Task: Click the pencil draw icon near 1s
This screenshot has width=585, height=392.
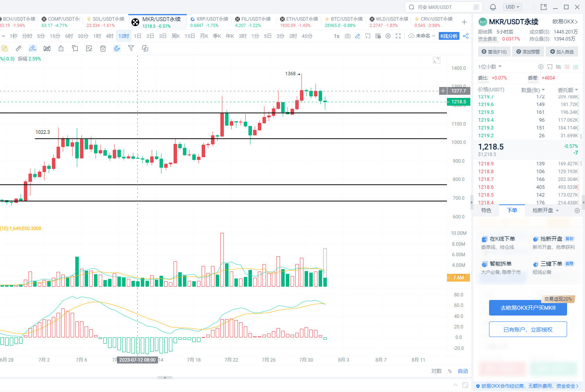Action: pos(358,36)
